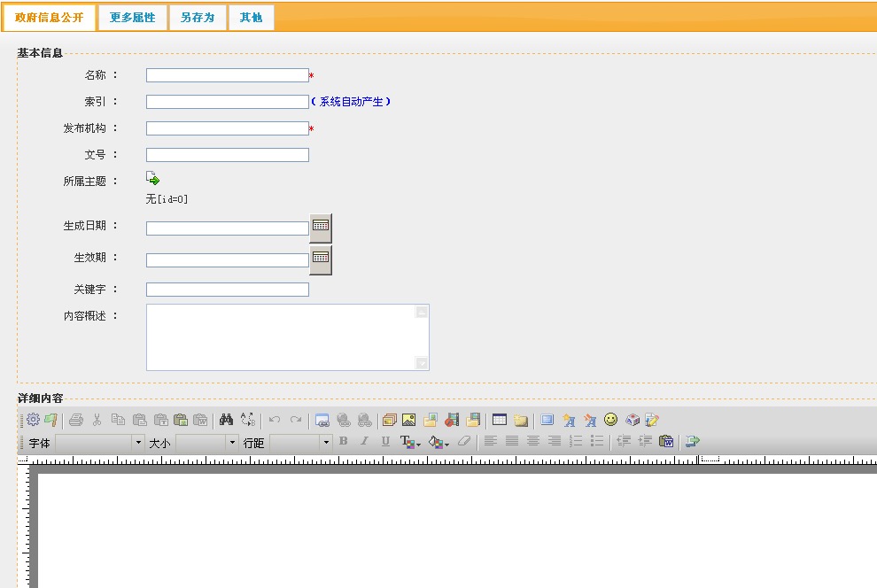Screen dimensions: 877x588
Task: Toggle italic formatting
Action: (x=364, y=441)
